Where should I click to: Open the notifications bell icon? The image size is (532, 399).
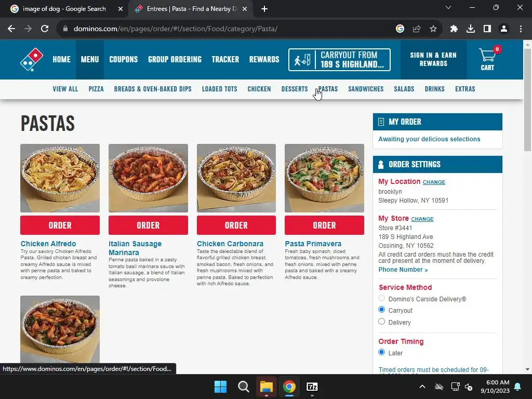(x=518, y=387)
